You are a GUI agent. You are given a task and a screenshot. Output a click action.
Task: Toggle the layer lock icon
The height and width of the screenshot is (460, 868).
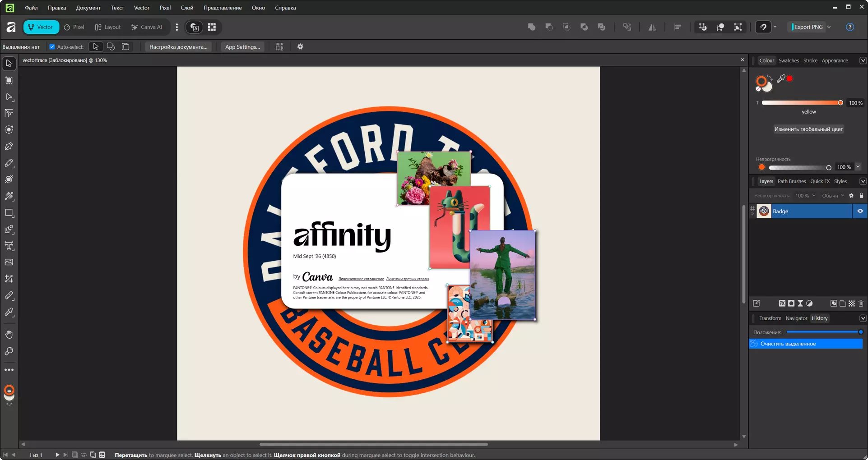861,196
